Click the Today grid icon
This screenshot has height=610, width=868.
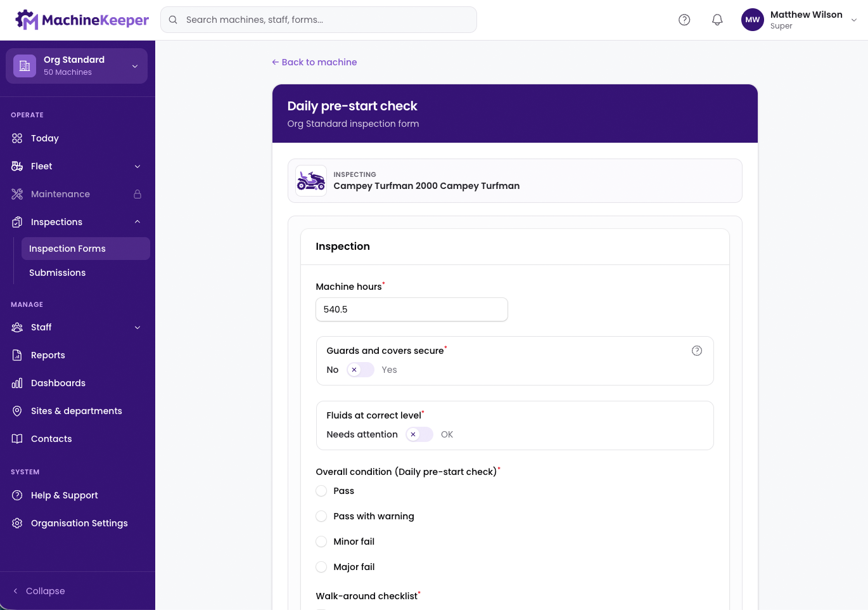tap(17, 138)
